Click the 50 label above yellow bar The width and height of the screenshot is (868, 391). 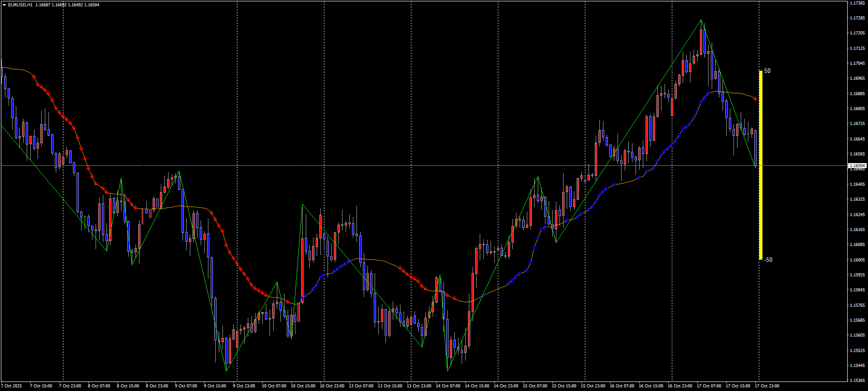coord(767,71)
